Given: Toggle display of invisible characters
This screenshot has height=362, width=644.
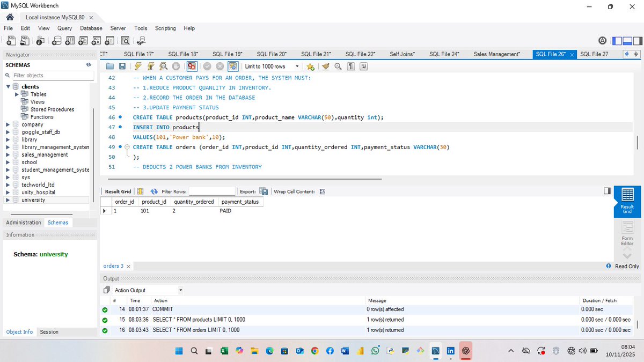Looking at the screenshot, I should [350, 66].
